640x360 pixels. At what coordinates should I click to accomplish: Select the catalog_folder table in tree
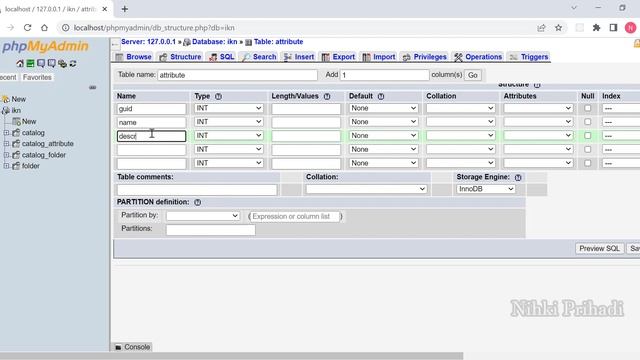tap(44, 155)
